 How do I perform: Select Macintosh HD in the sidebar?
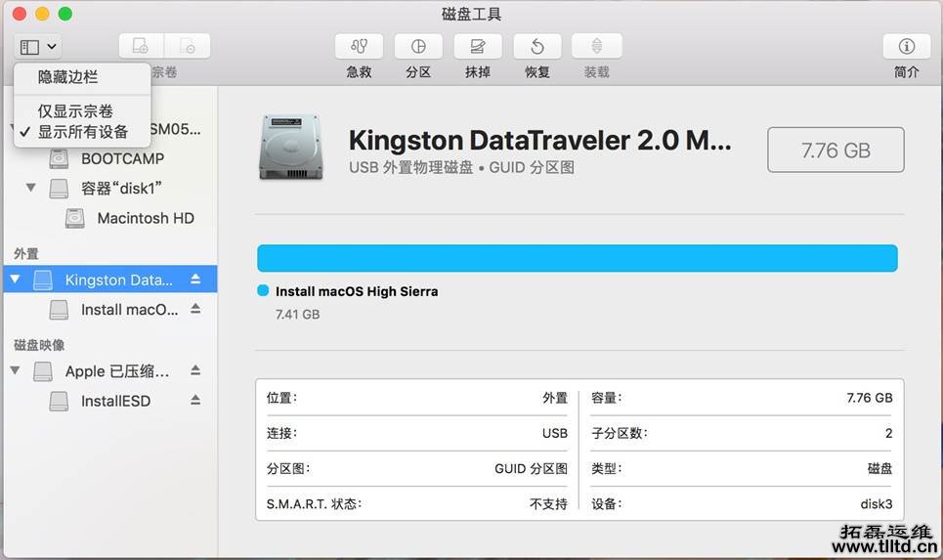[x=145, y=218]
